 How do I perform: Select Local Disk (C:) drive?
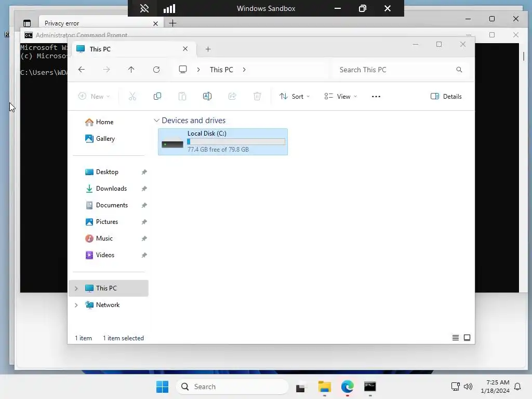tap(222, 142)
